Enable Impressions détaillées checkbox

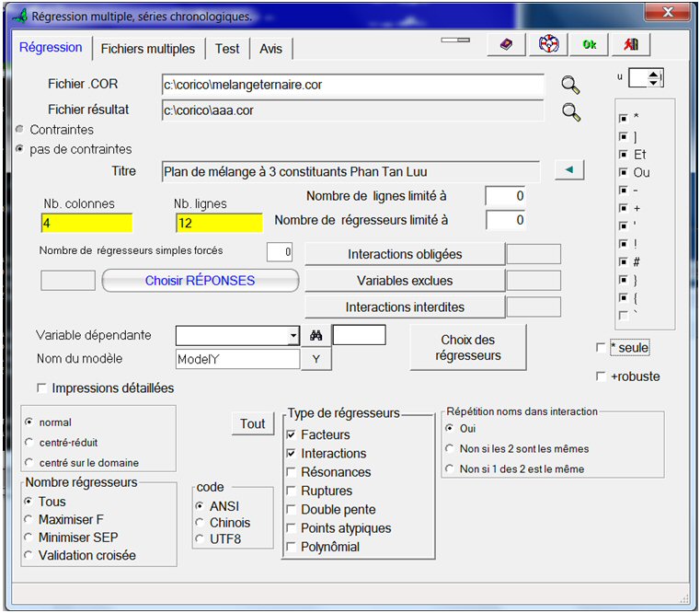(42, 388)
